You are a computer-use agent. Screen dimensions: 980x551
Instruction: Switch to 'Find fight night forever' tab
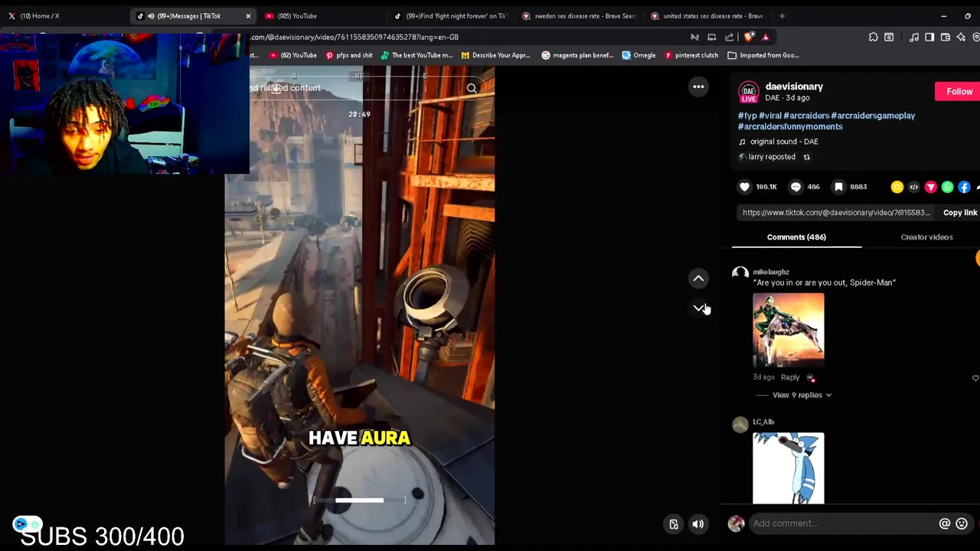[450, 15]
